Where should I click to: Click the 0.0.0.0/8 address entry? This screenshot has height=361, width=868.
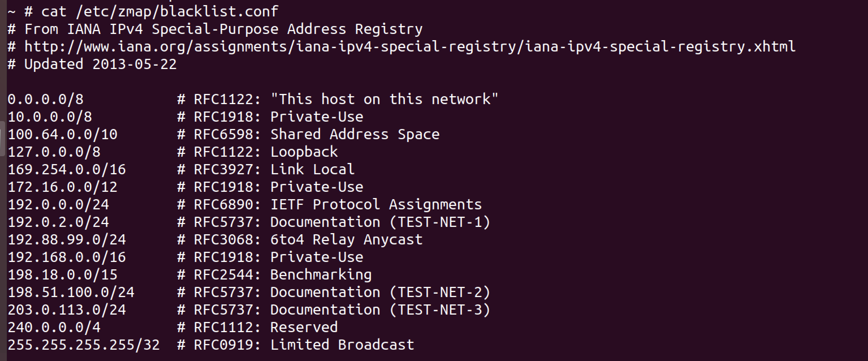[46, 99]
